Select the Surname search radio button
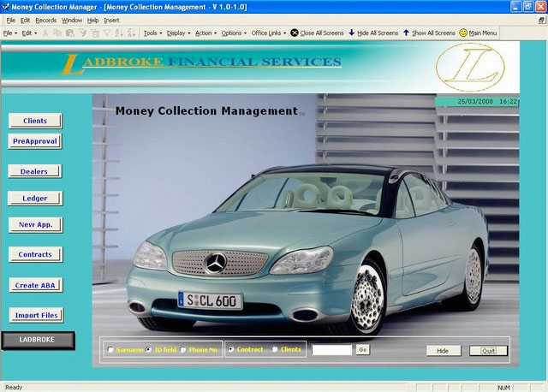The image size is (548, 392). pyautogui.click(x=110, y=349)
